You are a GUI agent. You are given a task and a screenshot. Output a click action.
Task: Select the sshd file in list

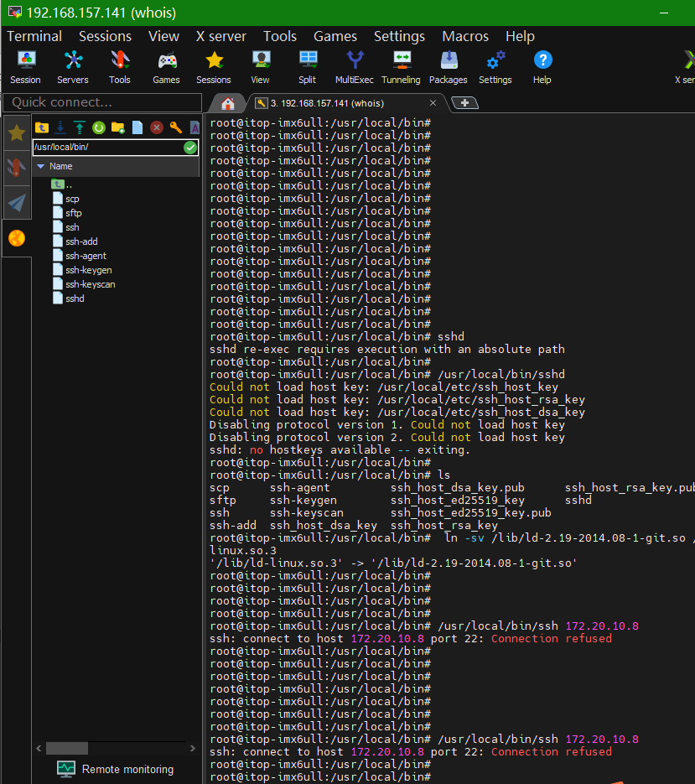click(69, 299)
